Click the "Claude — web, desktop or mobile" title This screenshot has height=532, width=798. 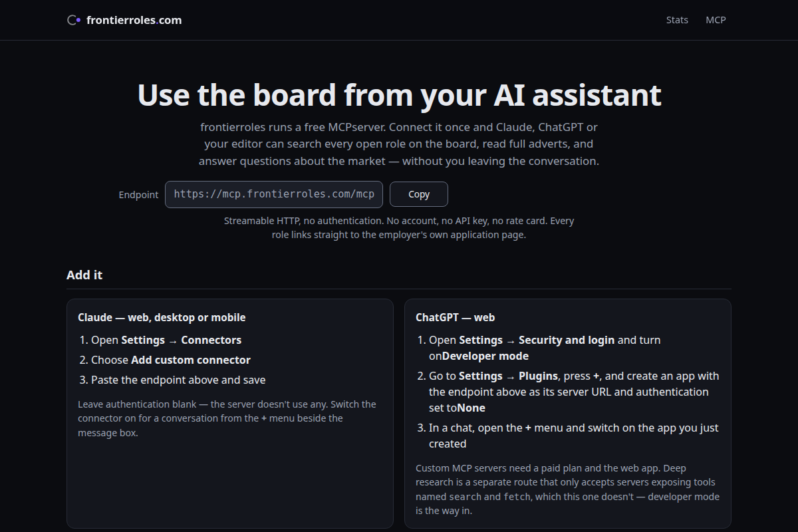pyautogui.click(x=162, y=318)
